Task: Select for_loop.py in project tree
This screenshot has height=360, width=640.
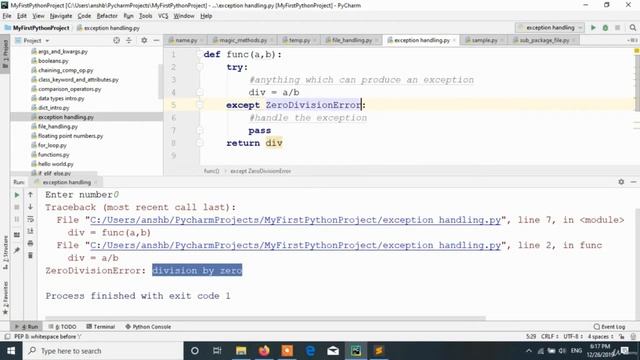Action: click(52, 145)
